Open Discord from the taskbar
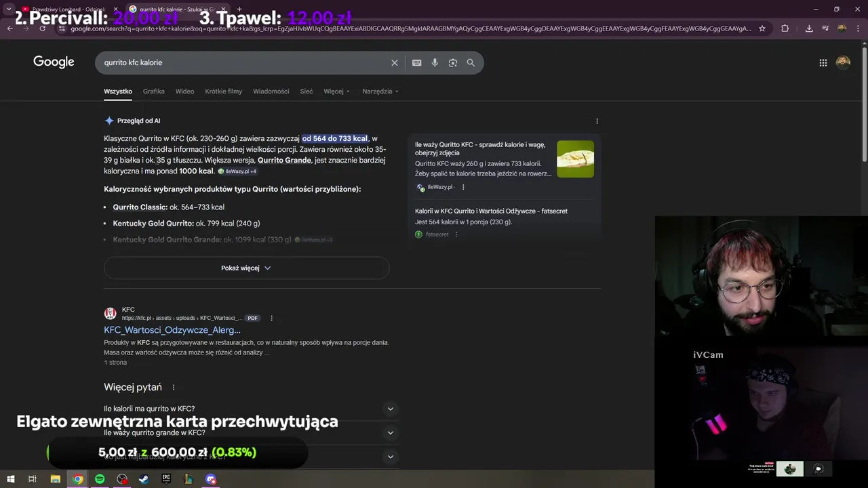This screenshot has height=488, width=868. click(x=211, y=479)
